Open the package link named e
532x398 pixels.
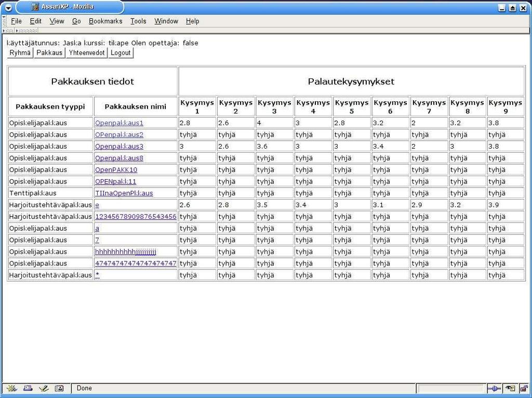tap(97, 205)
